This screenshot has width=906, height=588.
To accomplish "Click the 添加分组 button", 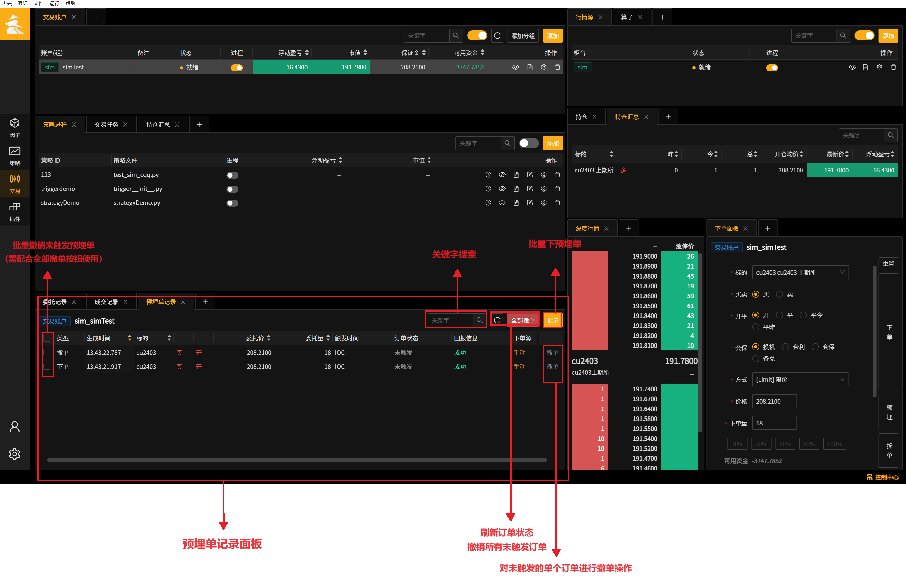I will [523, 36].
